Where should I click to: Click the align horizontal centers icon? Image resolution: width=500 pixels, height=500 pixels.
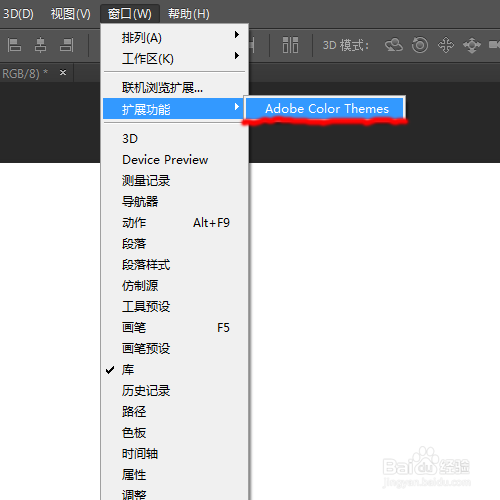tap(40, 45)
